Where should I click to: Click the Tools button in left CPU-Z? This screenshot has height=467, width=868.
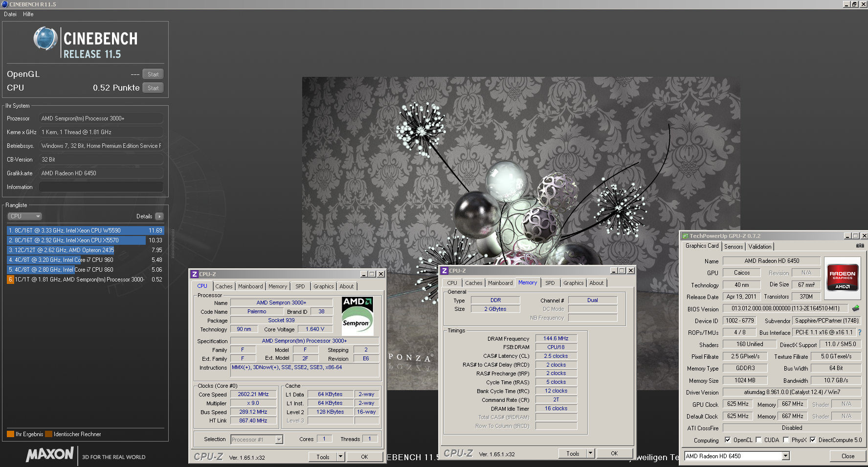[323, 457]
